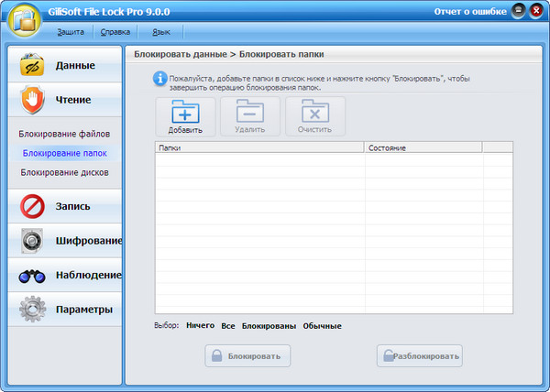Click the Данные section icon in sidebar
The image size is (550, 392).
(x=33, y=66)
